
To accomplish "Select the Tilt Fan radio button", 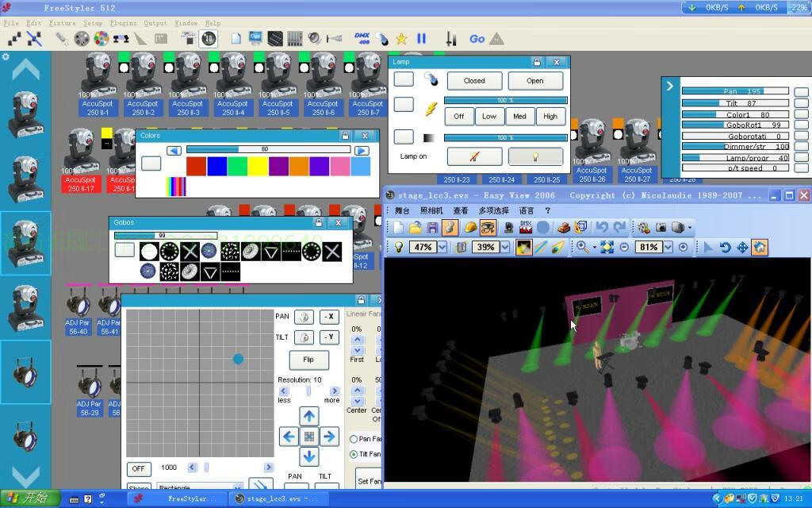I will coord(354,454).
